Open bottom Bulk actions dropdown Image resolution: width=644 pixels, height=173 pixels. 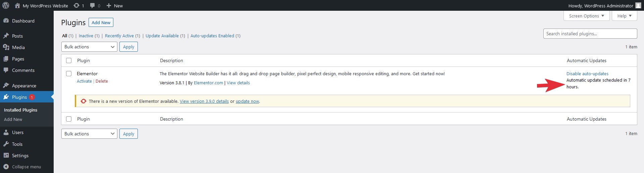point(89,134)
